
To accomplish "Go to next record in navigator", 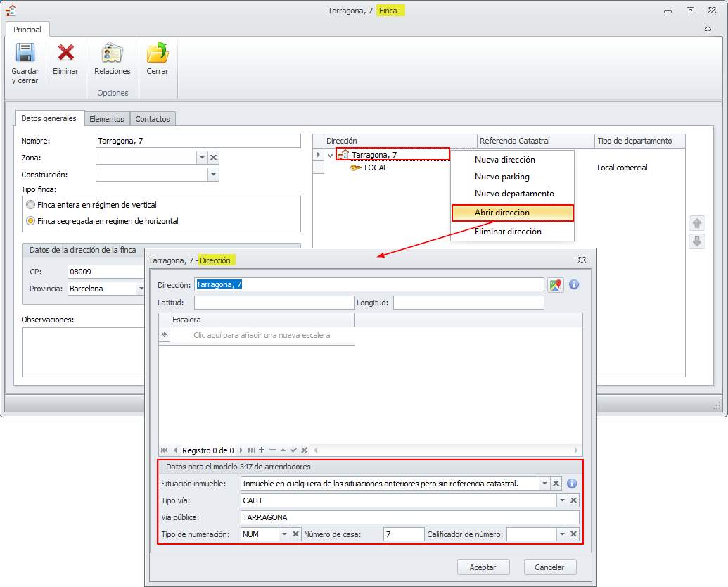I will [x=241, y=450].
